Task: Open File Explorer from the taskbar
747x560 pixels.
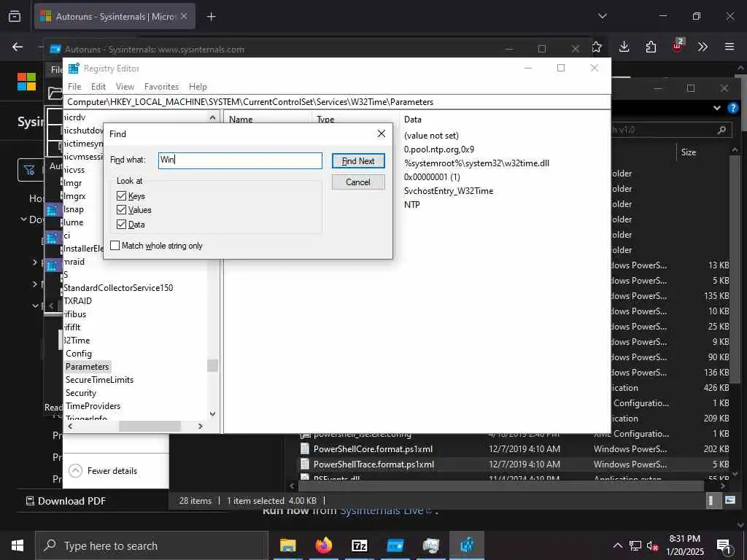Action: coord(287,545)
